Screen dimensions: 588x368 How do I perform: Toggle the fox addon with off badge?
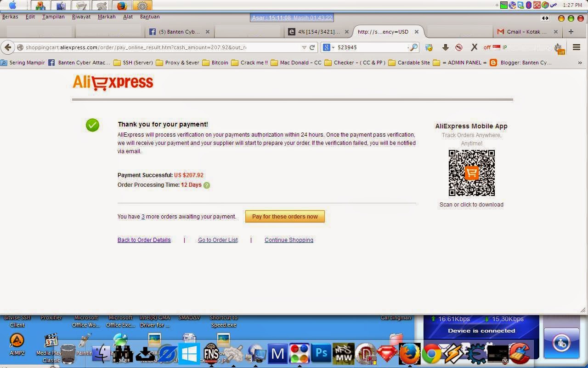pos(559,48)
